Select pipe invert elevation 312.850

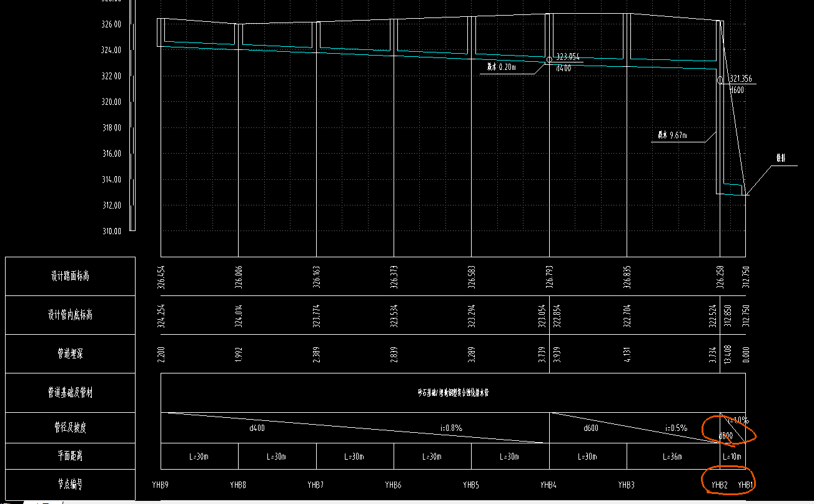point(728,315)
